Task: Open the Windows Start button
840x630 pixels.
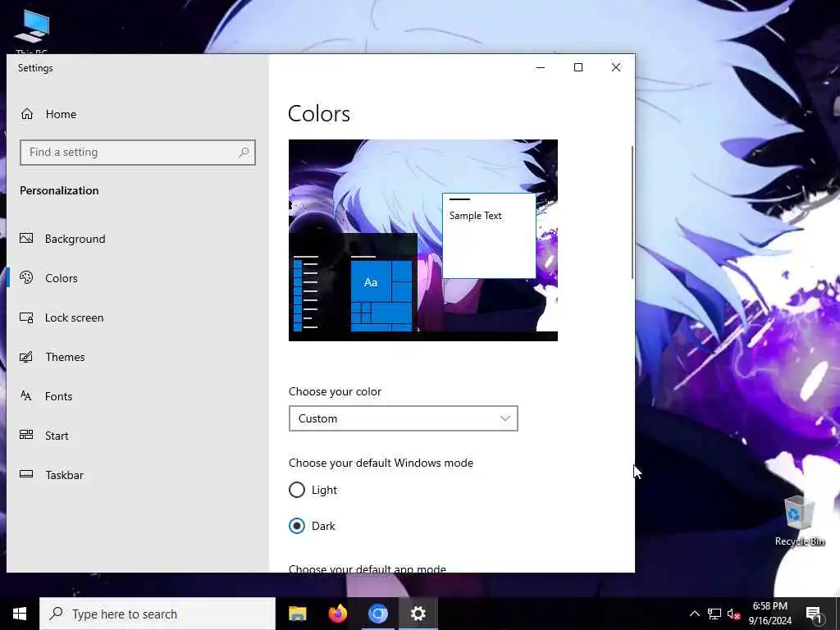Action: [20, 614]
